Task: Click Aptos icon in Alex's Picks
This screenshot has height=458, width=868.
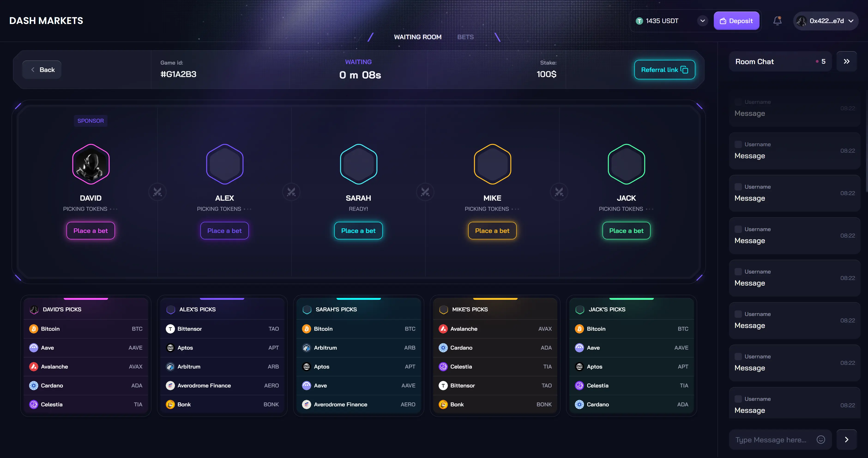Action: point(170,348)
